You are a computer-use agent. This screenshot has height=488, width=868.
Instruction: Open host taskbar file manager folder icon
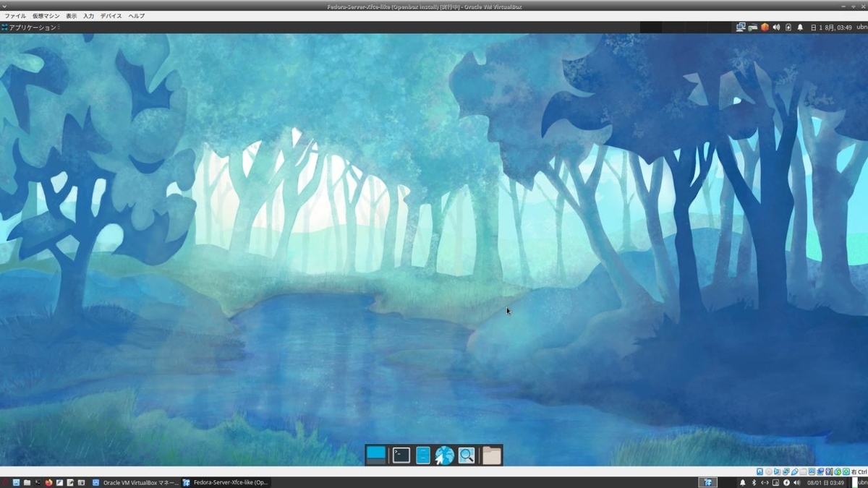27,482
